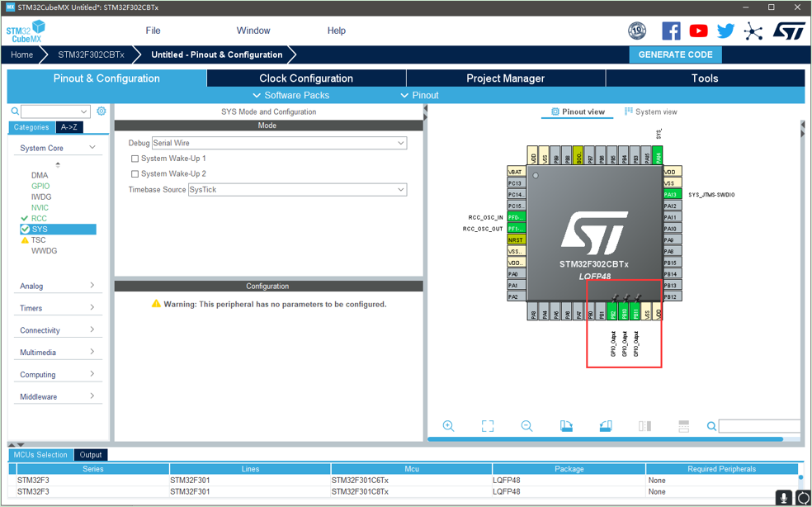Select NVIC in System Core list
The height and width of the screenshot is (507, 812).
tap(40, 207)
